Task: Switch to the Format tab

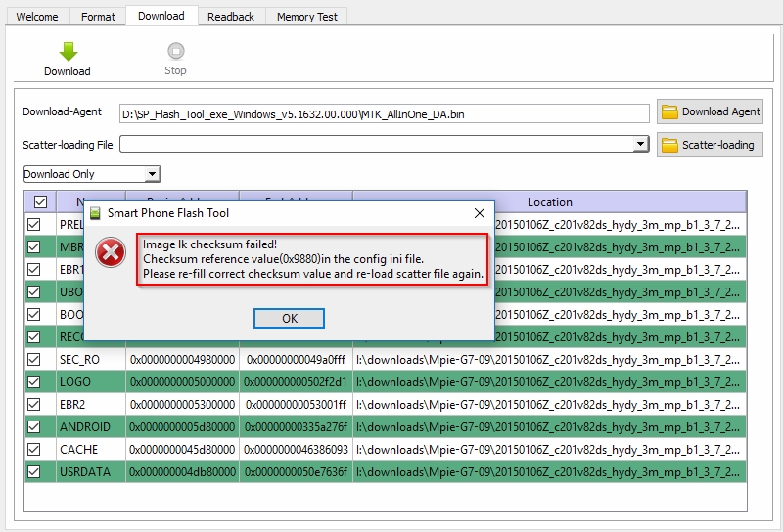Action: click(x=98, y=17)
